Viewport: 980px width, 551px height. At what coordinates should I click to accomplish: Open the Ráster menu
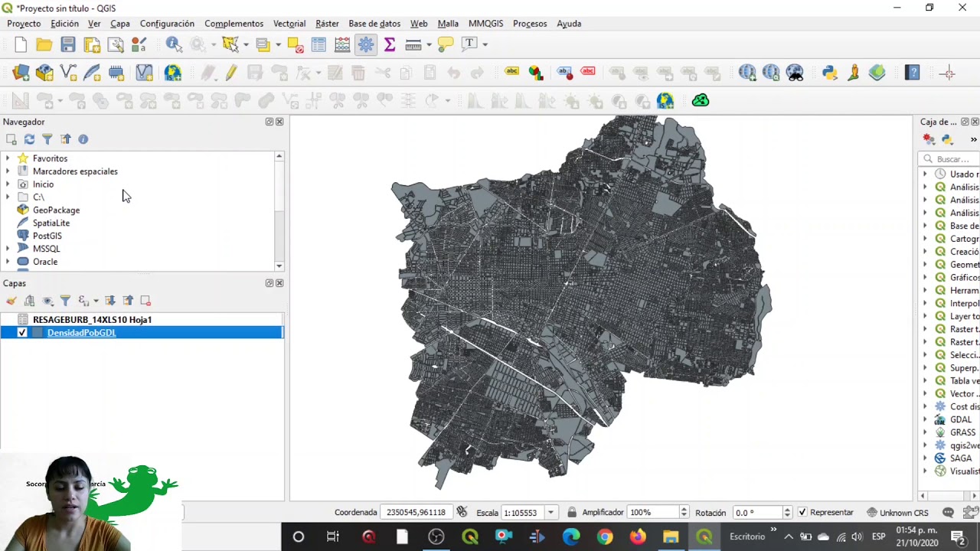click(x=327, y=24)
